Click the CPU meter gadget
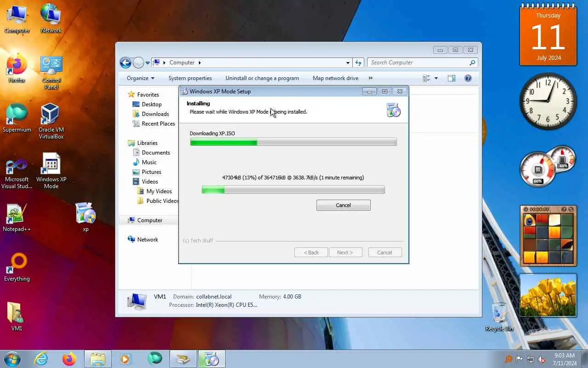 [548, 167]
